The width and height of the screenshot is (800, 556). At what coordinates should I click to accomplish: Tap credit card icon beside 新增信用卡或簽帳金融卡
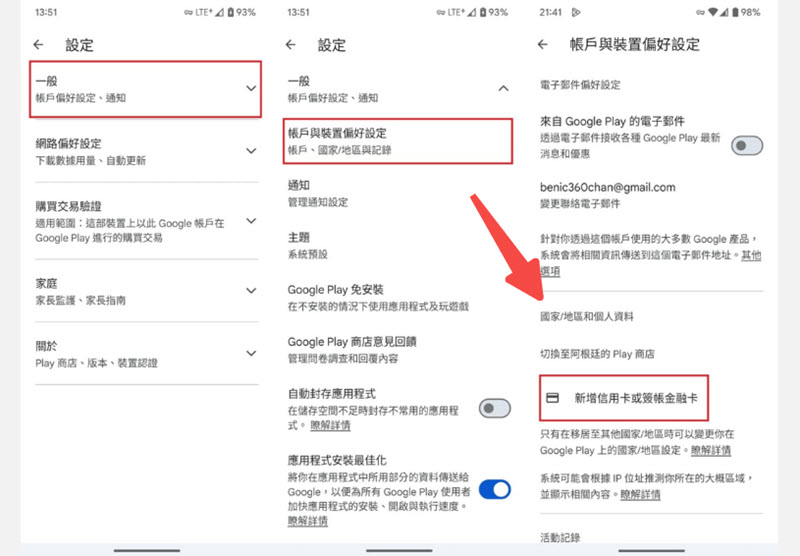click(x=553, y=398)
